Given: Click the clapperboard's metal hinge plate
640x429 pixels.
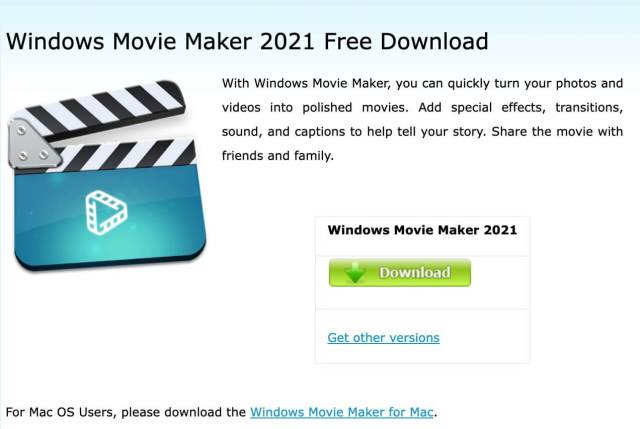Looking at the screenshot, I should [x=33, y=143].
